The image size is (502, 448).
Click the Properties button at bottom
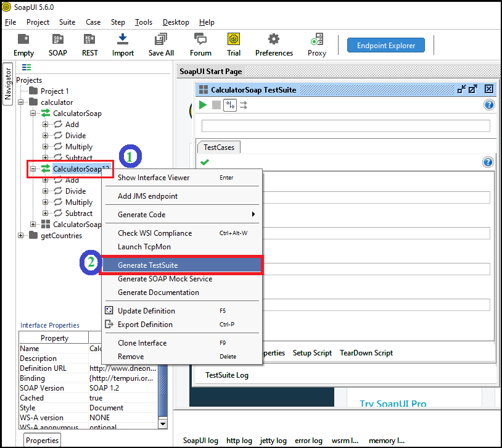[x=42, y=441]
